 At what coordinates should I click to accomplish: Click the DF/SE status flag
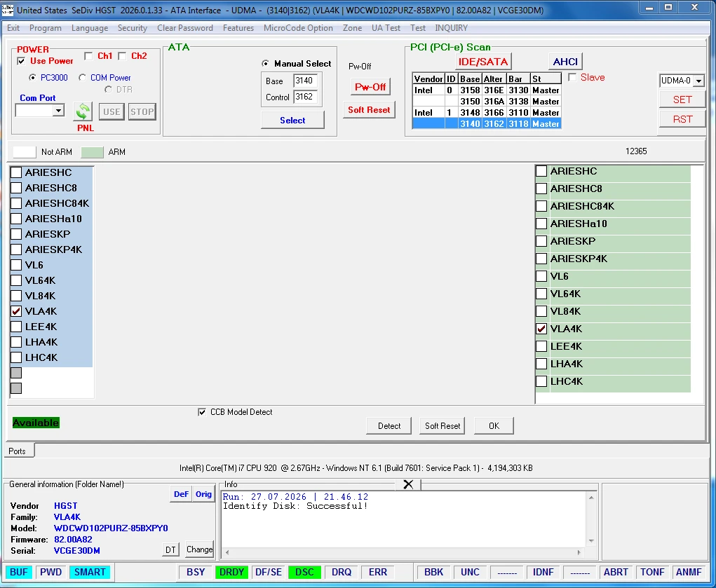tap(268, 572)
